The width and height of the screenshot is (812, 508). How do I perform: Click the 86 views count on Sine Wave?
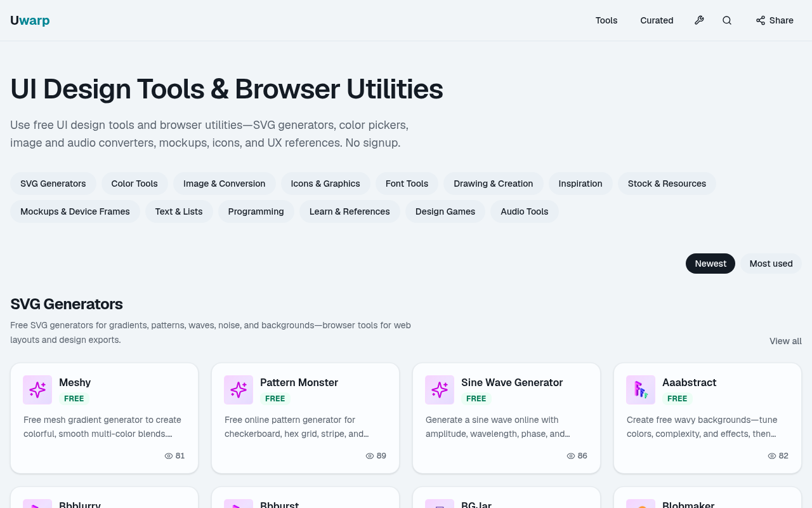click(582, 456)
